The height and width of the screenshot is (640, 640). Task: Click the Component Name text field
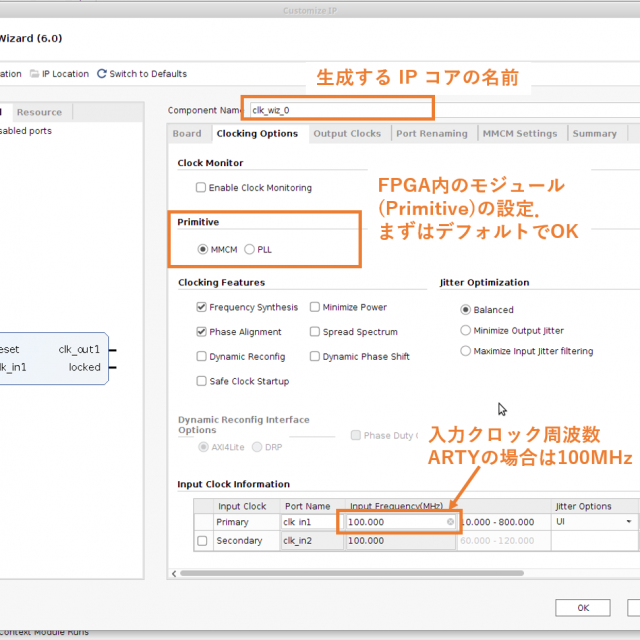pyautogui.click(x=340, y=110)
